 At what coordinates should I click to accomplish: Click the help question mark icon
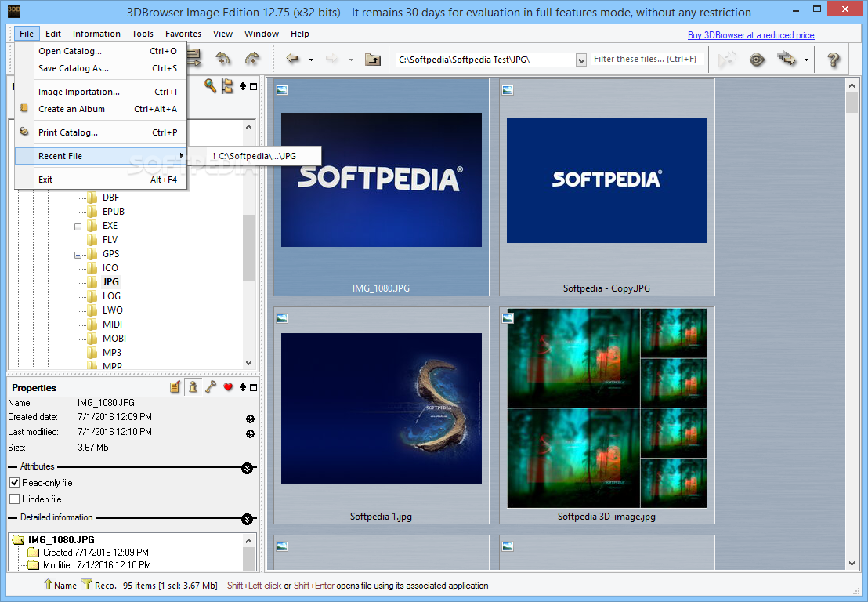[x=833, y=60]
